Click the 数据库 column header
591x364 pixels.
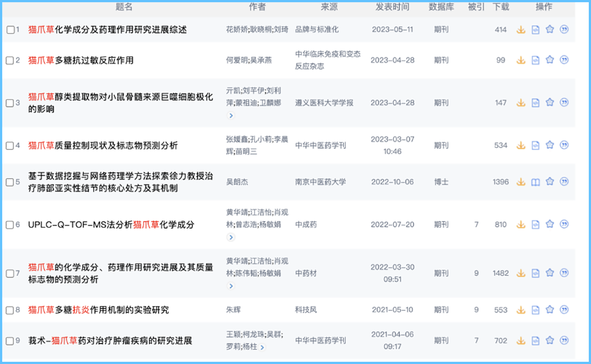tap(441, 7)
